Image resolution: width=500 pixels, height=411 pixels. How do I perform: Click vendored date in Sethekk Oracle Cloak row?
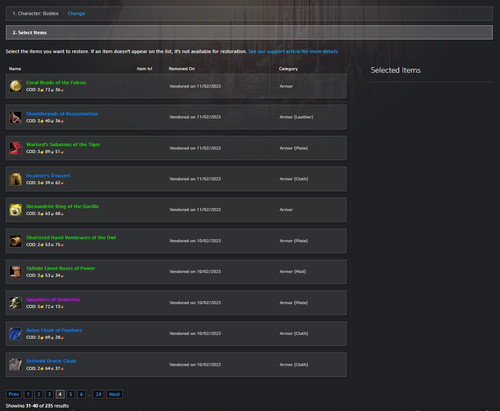[x=195, y=365]
